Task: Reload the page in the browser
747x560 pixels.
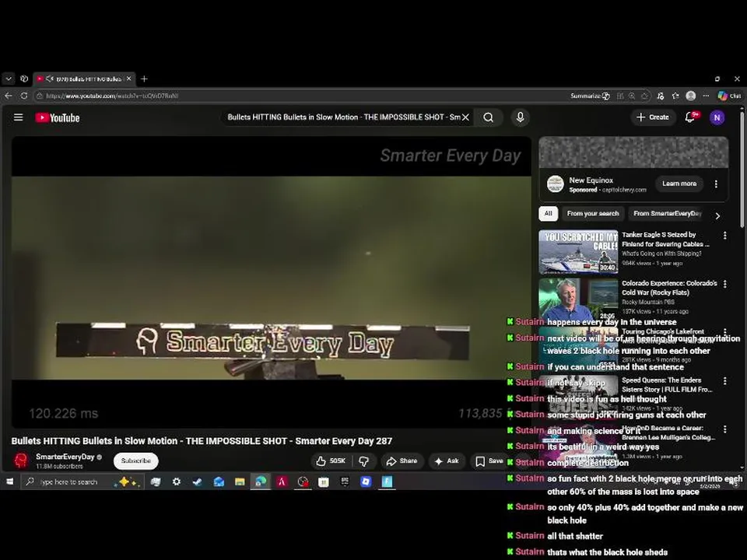Action: (24, 96)
